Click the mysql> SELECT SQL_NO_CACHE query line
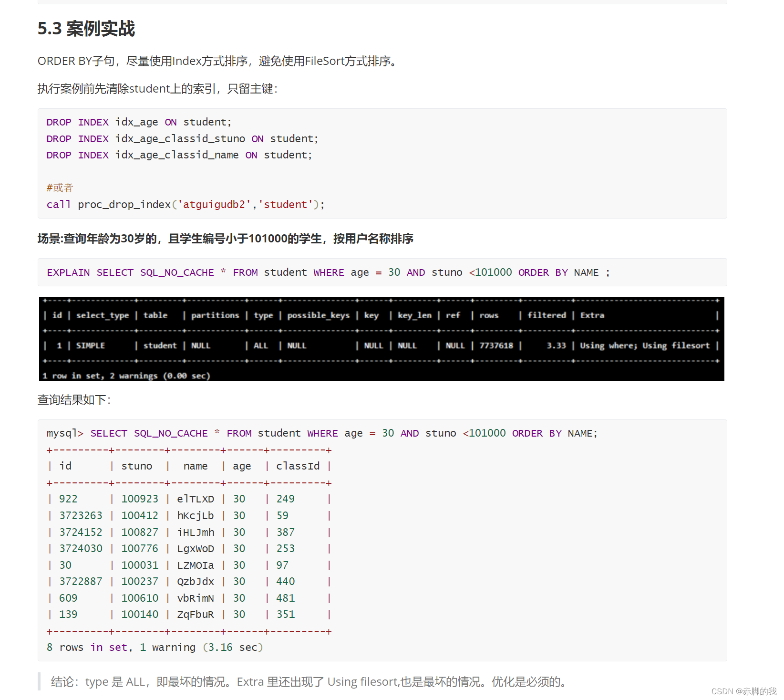784x700 pixels. coord(322,433)
